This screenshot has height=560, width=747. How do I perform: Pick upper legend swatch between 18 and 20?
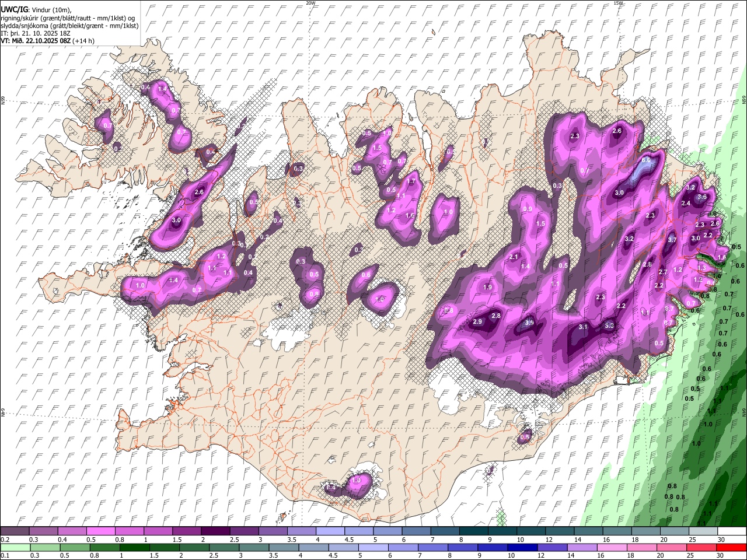[x=645, y=531]
